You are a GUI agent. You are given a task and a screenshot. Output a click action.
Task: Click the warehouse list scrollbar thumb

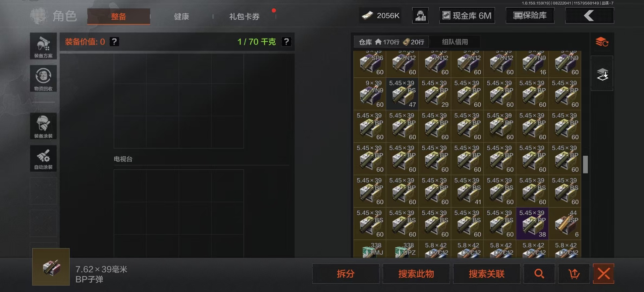click(585, 164)
